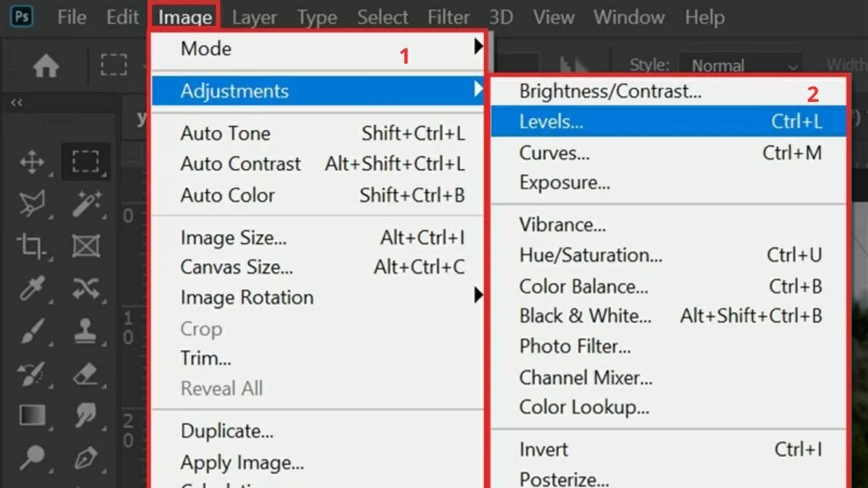Screen dimensions: 868x488
Task: Open the Mode submenu
Action: [x=206, y=48]
